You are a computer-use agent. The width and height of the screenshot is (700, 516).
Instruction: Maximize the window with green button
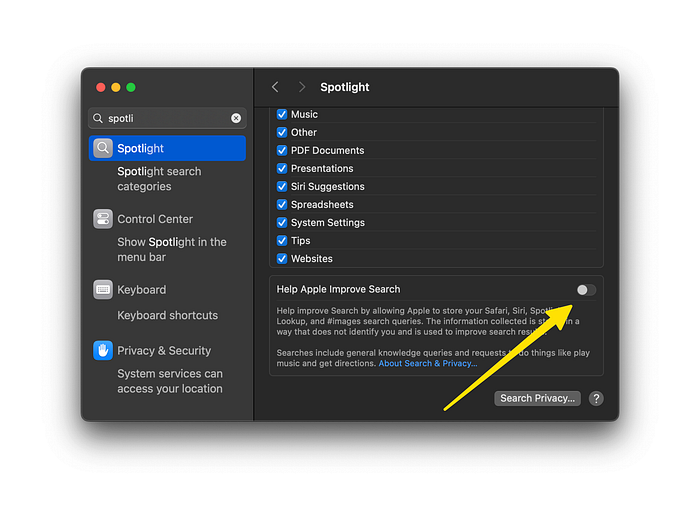pyautogui.click(x=131, y=87)
